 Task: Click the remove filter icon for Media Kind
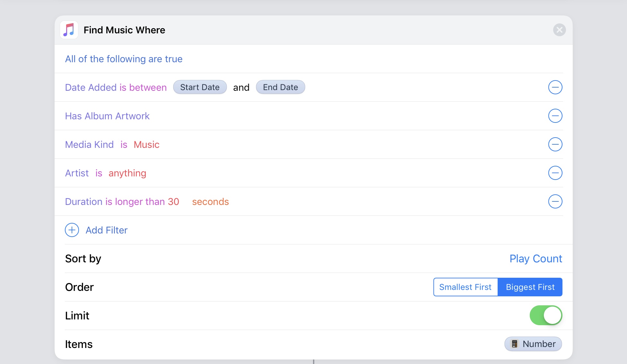point(555,144)
